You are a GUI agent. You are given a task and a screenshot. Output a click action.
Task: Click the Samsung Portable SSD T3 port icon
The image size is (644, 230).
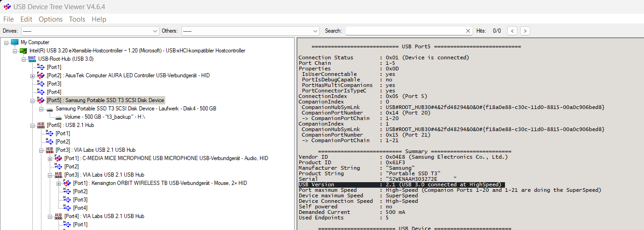point(41,100)
